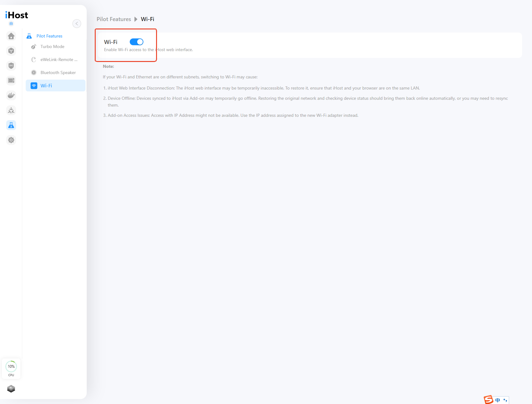Open Bluetooth Speaker in the submenu

58,72
